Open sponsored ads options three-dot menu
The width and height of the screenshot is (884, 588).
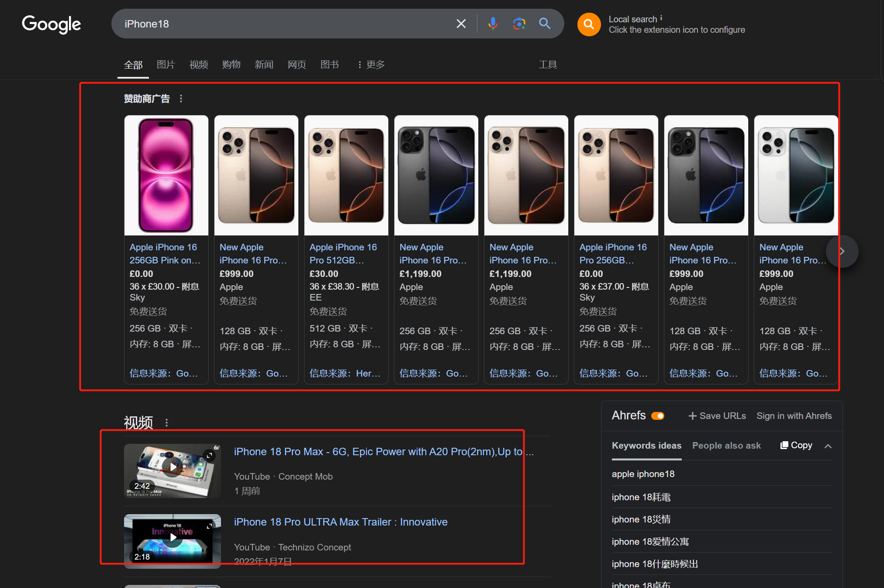181,99
